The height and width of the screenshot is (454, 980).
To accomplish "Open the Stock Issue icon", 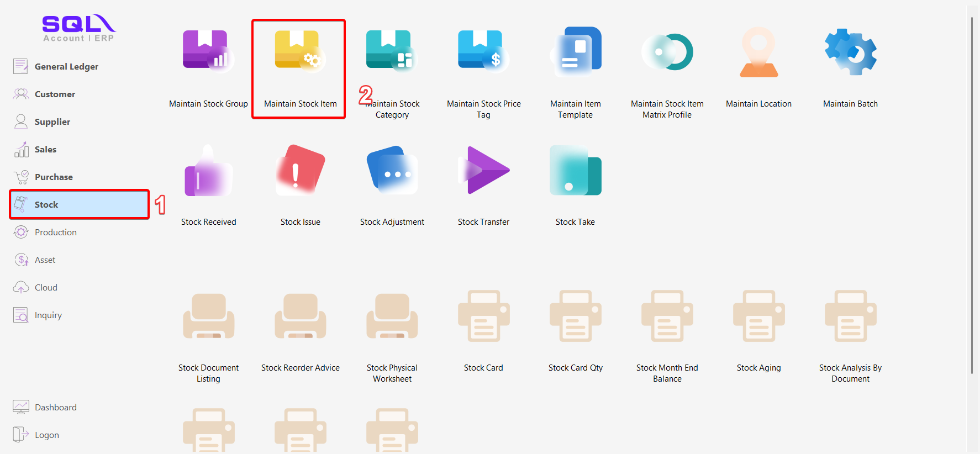I will click(x=300, y=171).
